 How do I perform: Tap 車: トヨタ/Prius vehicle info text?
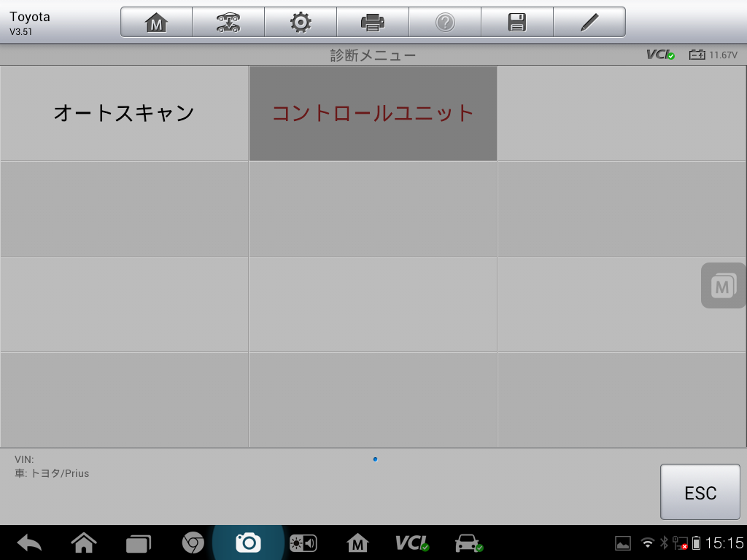[52, 473]
